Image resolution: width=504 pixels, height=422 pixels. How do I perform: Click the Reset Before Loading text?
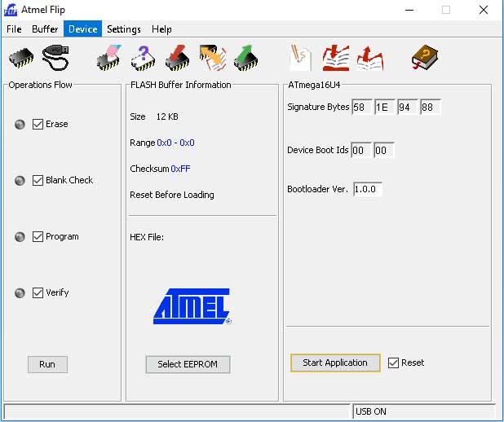tap(172, 195)
